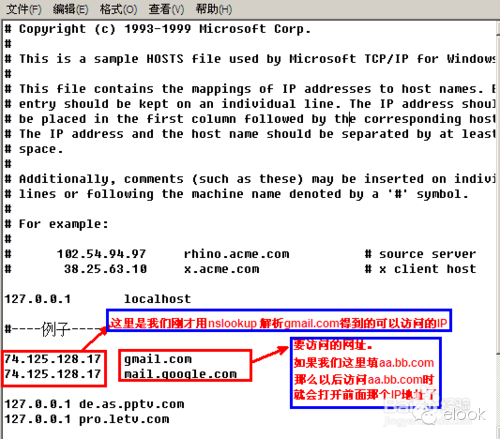Image resolution: width=500 pixels, height=439 pixels.
Task: Open the 查看(V) menu
Action: click(166, 9)
